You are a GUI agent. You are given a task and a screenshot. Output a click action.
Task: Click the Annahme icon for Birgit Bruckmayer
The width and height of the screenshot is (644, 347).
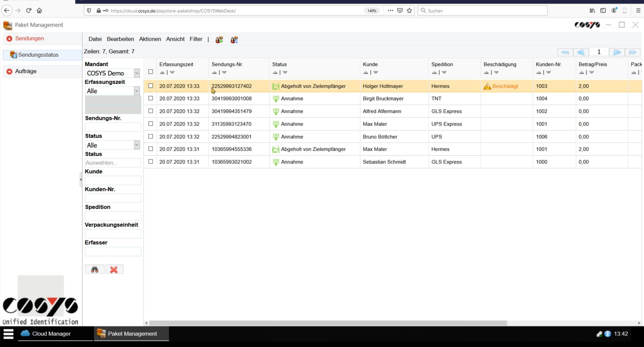[276, 99]
